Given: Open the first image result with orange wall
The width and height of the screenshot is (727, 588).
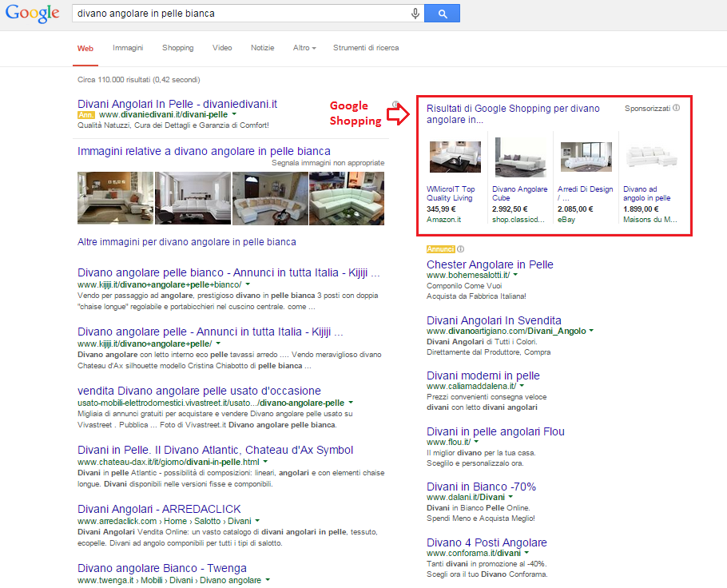Looking at the screenshot, I should pos(116,198).
